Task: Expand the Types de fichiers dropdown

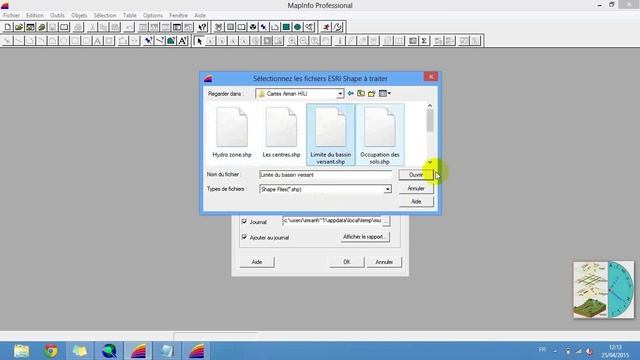Action: (387, 189)
